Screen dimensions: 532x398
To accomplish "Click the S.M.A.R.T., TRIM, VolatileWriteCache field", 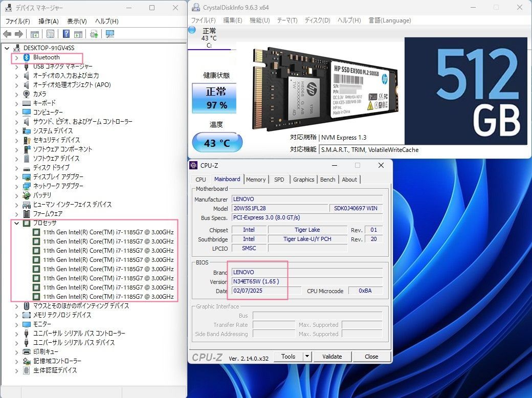I will (369, 149).
